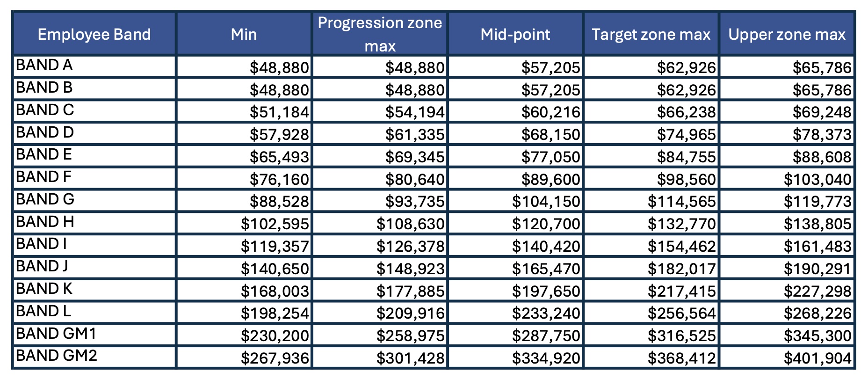
Task: Click the BAND GM1 row label
Action: 56,334
